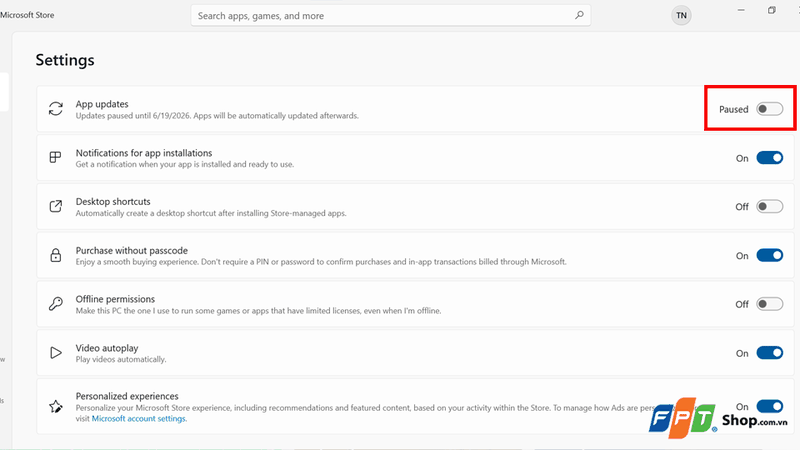Click the App updates refresh icon

tap(56, 109)
